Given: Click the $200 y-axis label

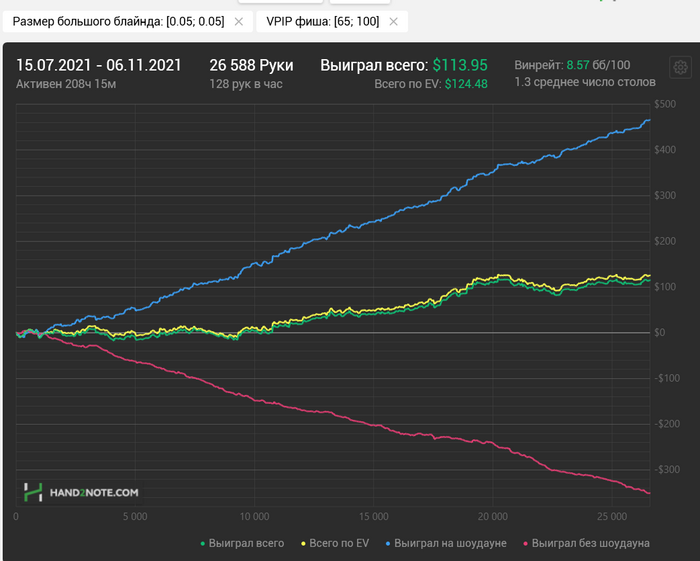Looking at the screenshot, I should (x=665, y=241).
